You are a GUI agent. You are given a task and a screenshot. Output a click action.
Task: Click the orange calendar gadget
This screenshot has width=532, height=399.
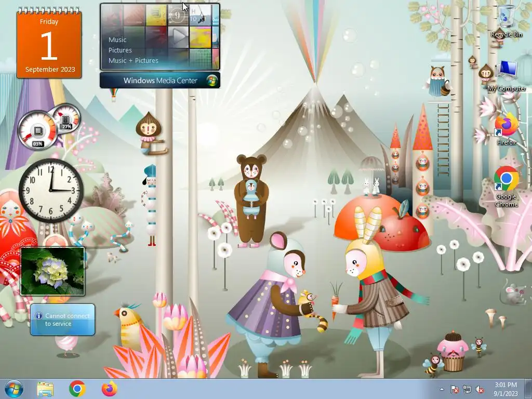(49, 43)
